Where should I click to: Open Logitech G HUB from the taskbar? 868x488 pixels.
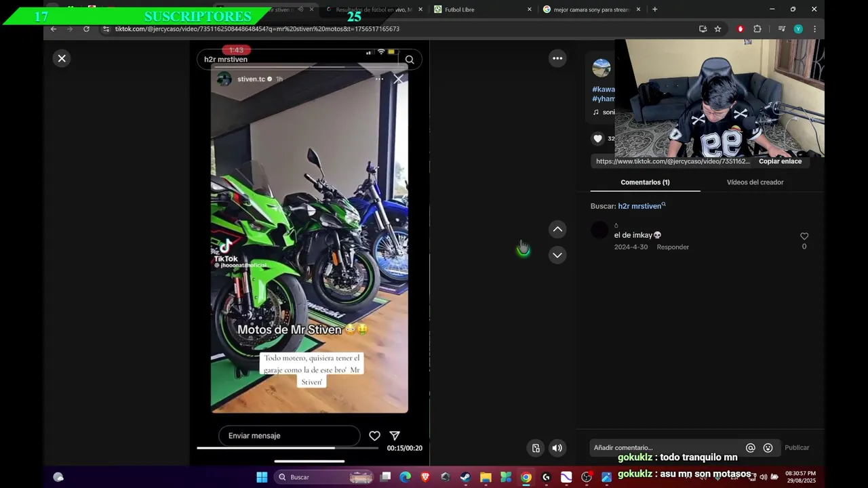(546, 477)
